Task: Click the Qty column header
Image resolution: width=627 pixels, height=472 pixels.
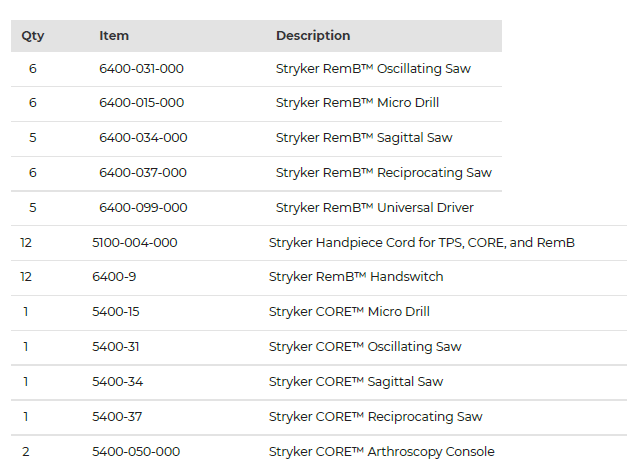Action: coord(33,36)
